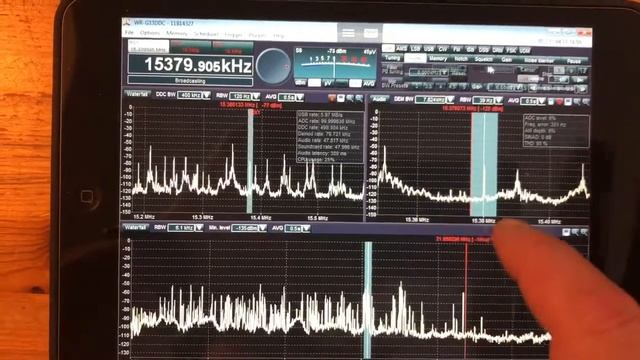This screenshot has height=360, width=640.
Task: Switch S-meter units to dBm
Action: tap(301, 83)
